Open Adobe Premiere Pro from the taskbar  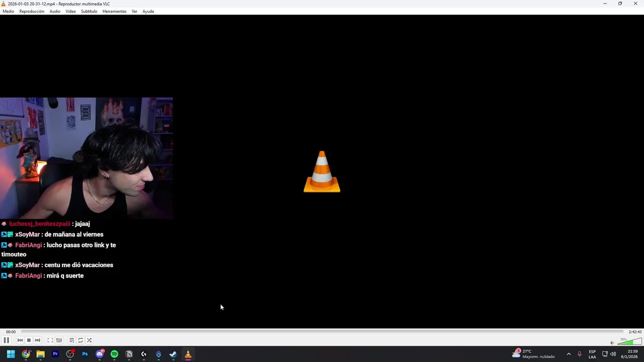pyautogui.click(x=55, y=354)
